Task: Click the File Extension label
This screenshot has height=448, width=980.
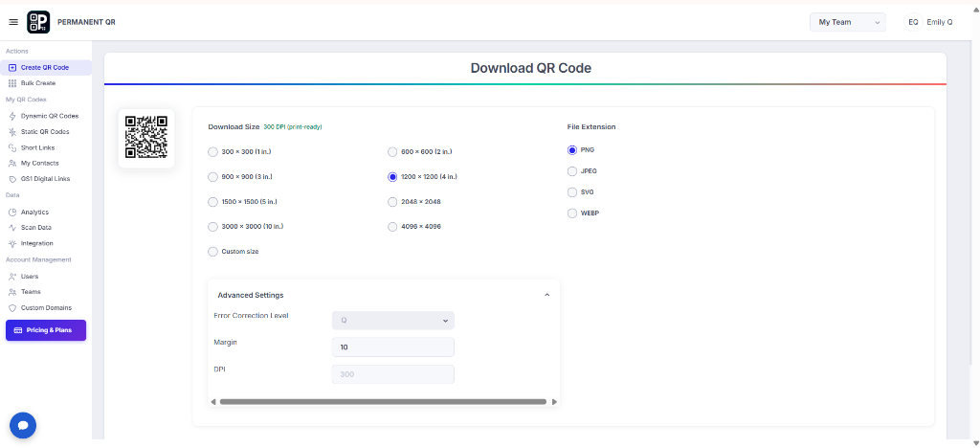Action: (x=591, y=127)
